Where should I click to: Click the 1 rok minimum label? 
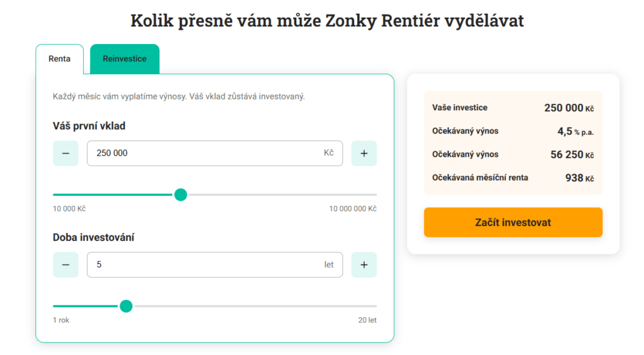pyautogui.click(x=61, y=320)
